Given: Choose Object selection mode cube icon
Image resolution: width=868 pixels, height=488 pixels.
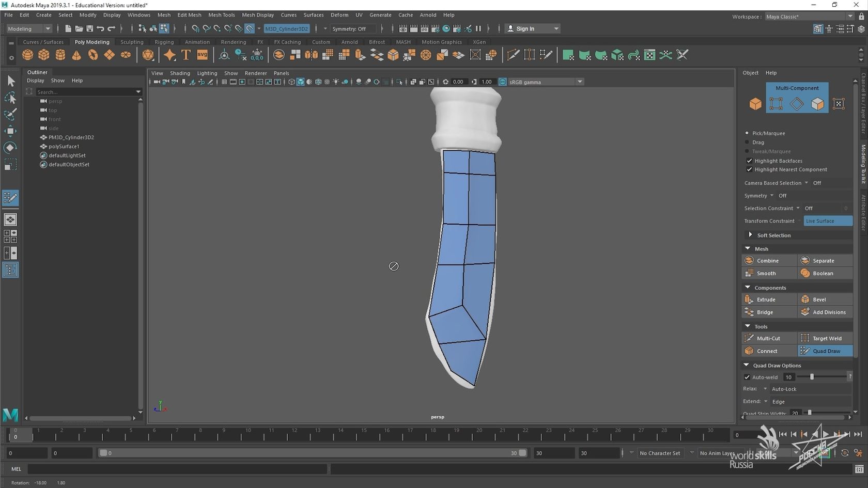Looking at the screenshot, I should 755,104.
